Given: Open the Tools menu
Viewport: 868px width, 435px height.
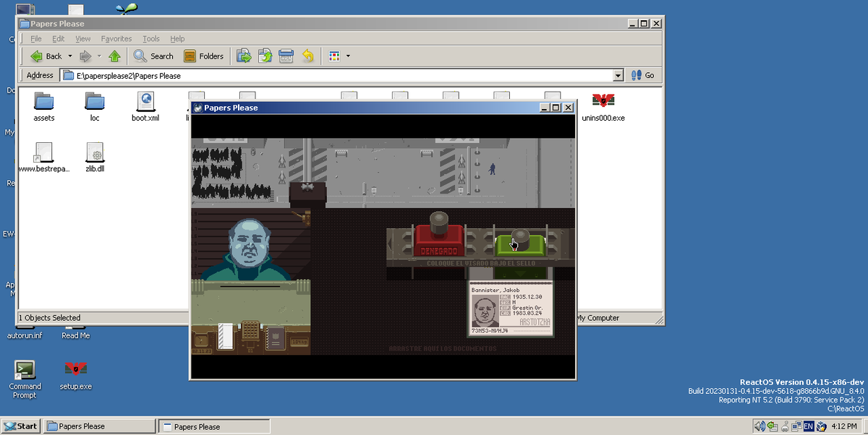Looking at the screenshot, I should coord(150,38).
